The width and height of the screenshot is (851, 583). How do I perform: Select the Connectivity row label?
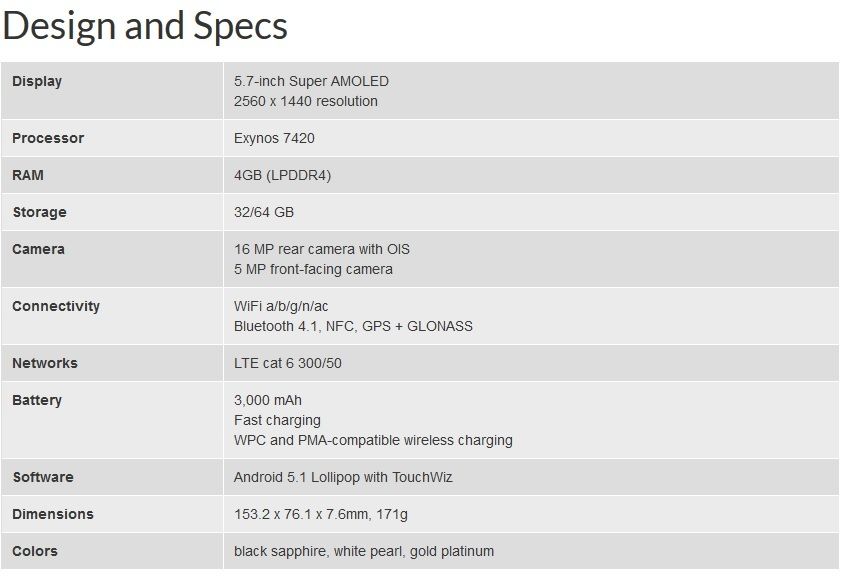(56, 306)
